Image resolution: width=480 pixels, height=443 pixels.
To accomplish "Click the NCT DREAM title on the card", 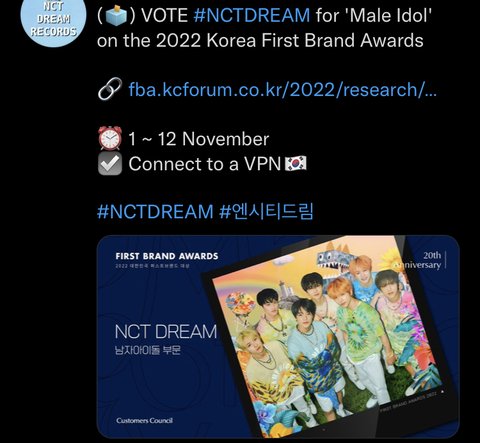I will click(x=166, y=332).
